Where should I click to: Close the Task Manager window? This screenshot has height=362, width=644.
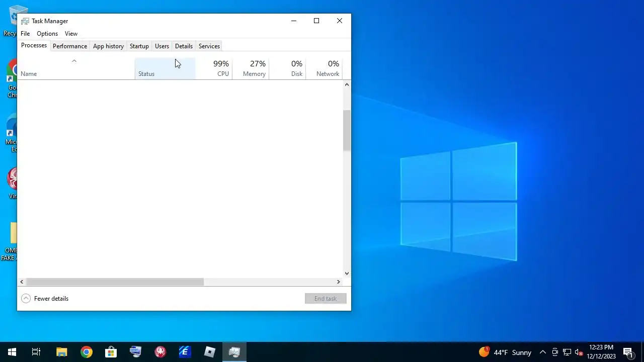click(x=340, y=21)
